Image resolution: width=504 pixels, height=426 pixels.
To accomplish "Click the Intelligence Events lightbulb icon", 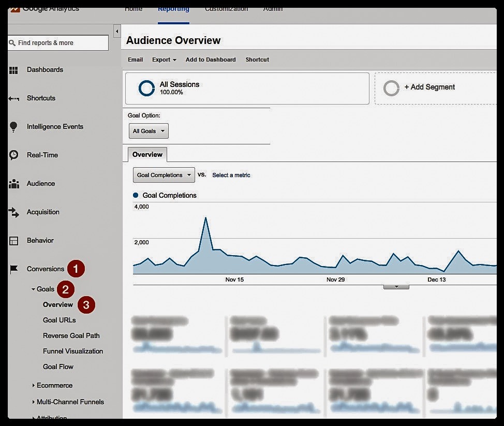I will (13, 127).
